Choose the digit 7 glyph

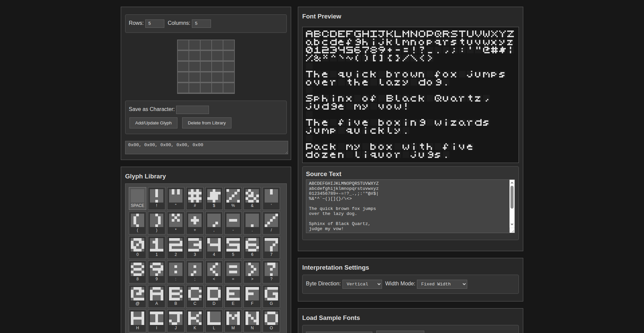click(x=271, y=247)
